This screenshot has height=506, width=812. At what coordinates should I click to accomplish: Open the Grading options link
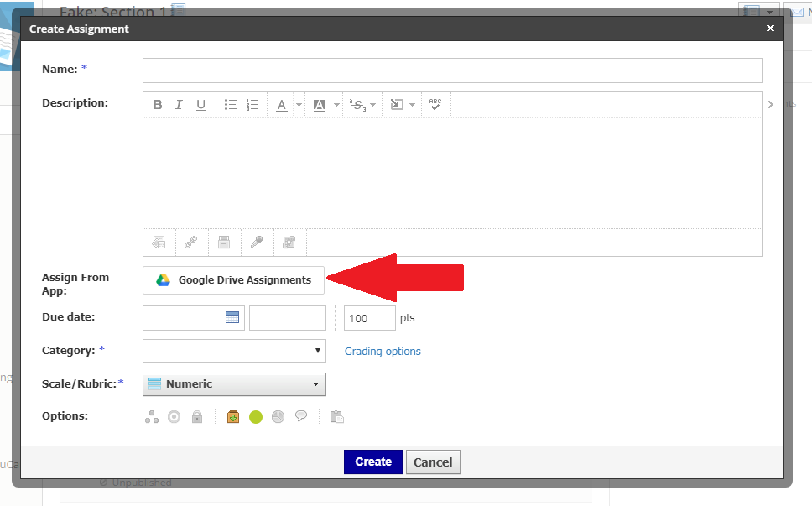383,351
